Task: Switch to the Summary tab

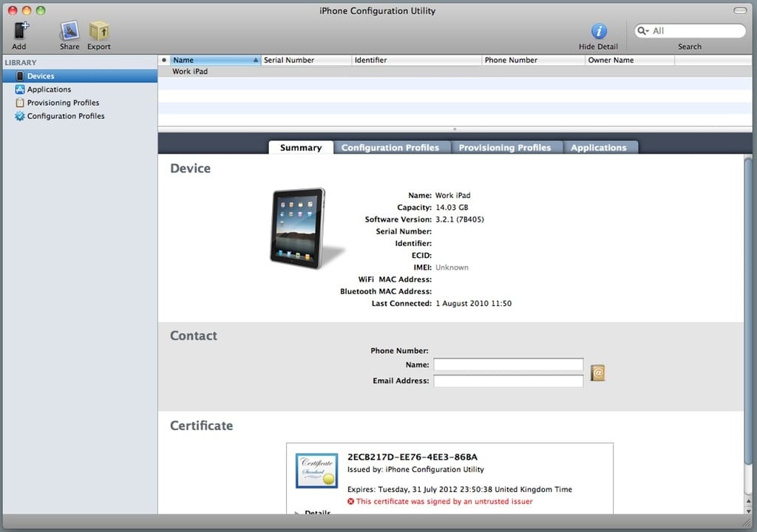Action: coord(301,147)
